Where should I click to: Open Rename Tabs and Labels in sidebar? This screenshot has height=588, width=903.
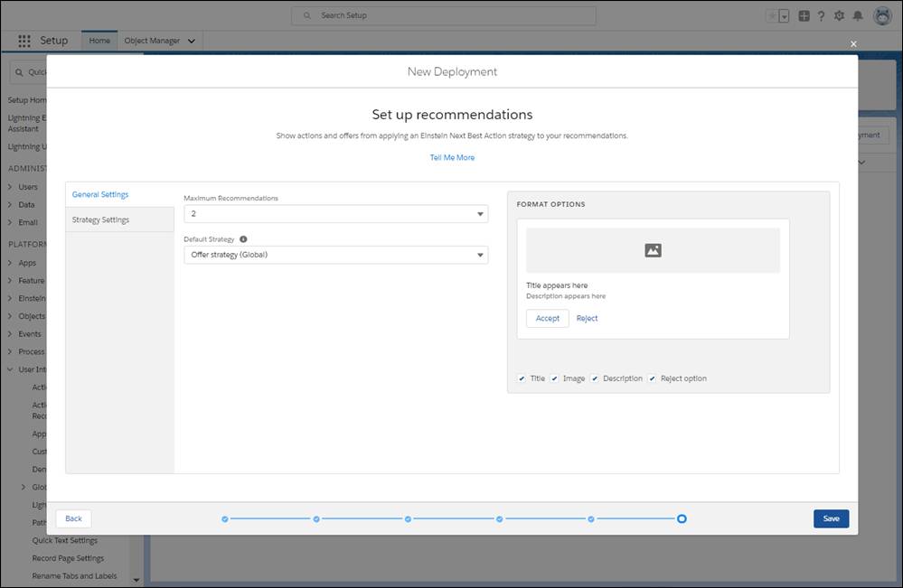(x=74, y=576)
